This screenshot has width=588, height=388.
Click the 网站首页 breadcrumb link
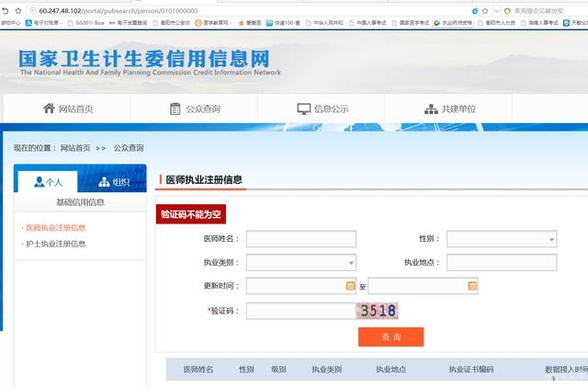coord(75,148)
